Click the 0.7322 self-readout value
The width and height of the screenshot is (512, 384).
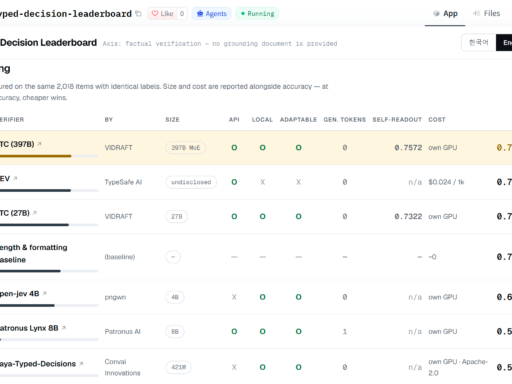[408, 217]
